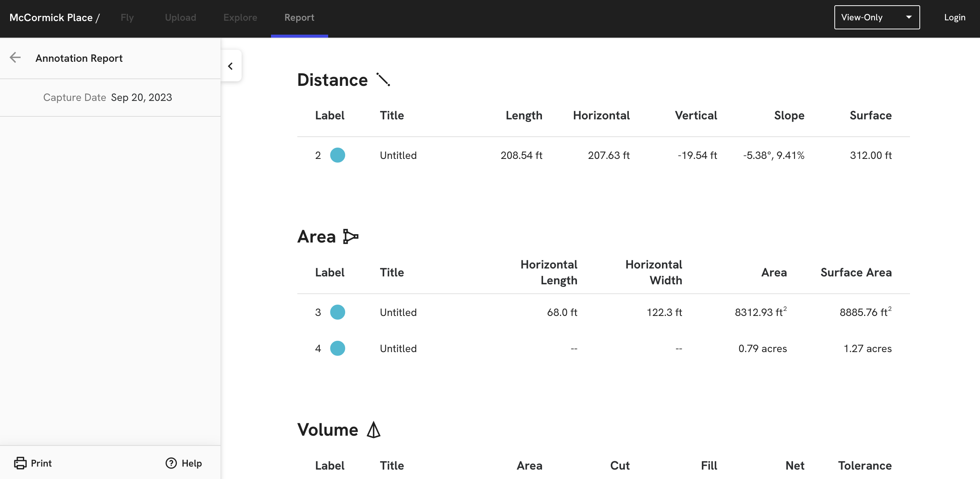This screenshot has height=479, width=980.
Task: Click the 122.3 ft horizontal width value
Action: (665, 312)
